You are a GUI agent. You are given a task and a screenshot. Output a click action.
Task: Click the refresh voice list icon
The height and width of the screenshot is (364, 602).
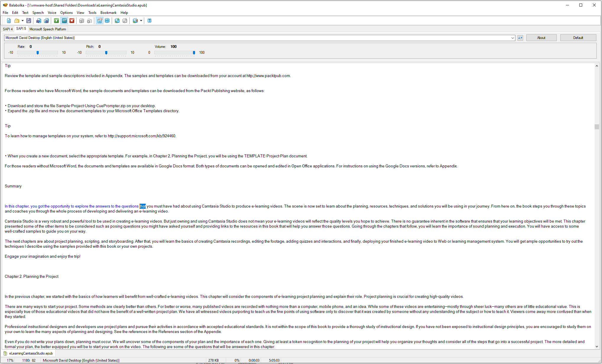[520, 38]
